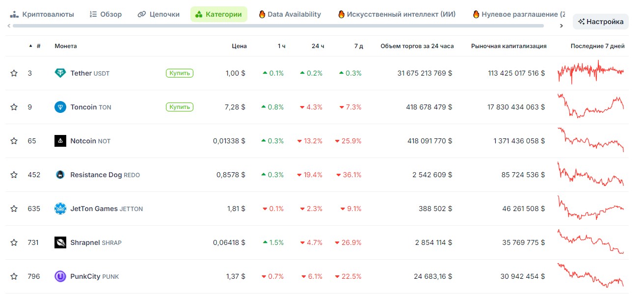Open JetTon Games 7-day sparkline
This screenshot has width=644, height=294.
click(590, 207)
